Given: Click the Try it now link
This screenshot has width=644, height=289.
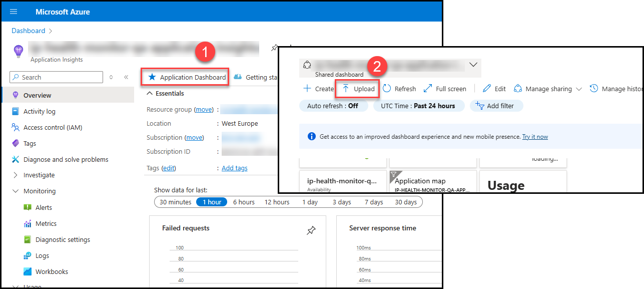Looking at the screenshot, I should (535, 136).
